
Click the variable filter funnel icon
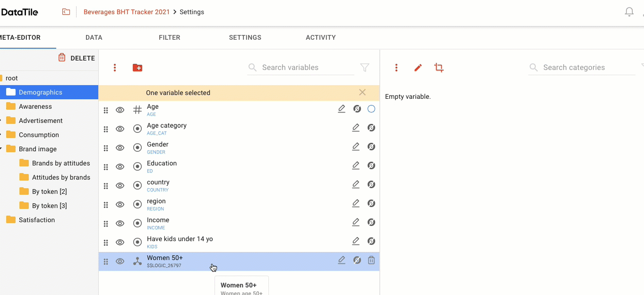[364, 68]
